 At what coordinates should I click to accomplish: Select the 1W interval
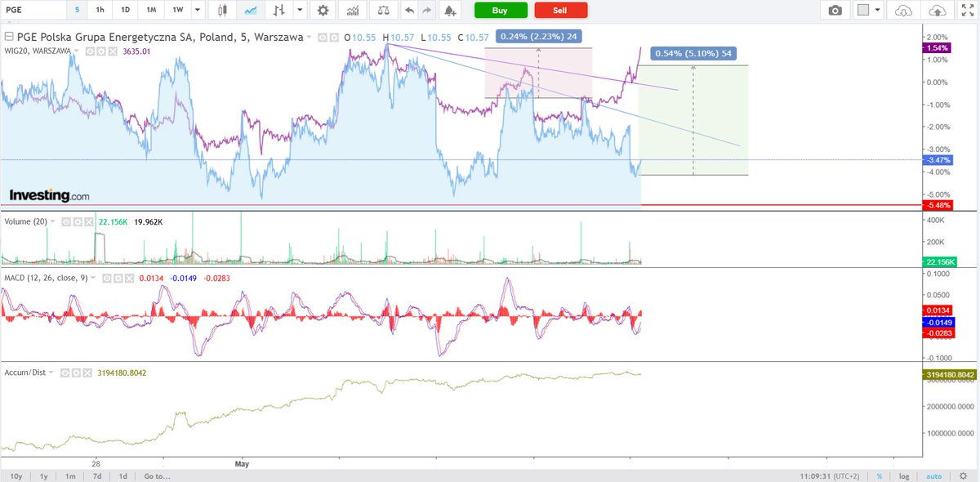(178, 11)
